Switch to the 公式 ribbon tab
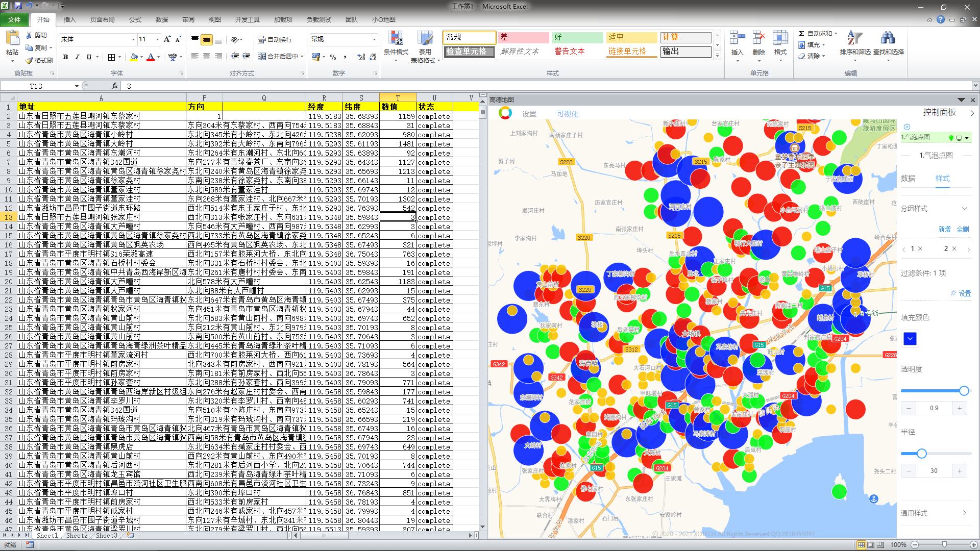The height and width of the screenshot is (551, 980). tap(135, 19)
